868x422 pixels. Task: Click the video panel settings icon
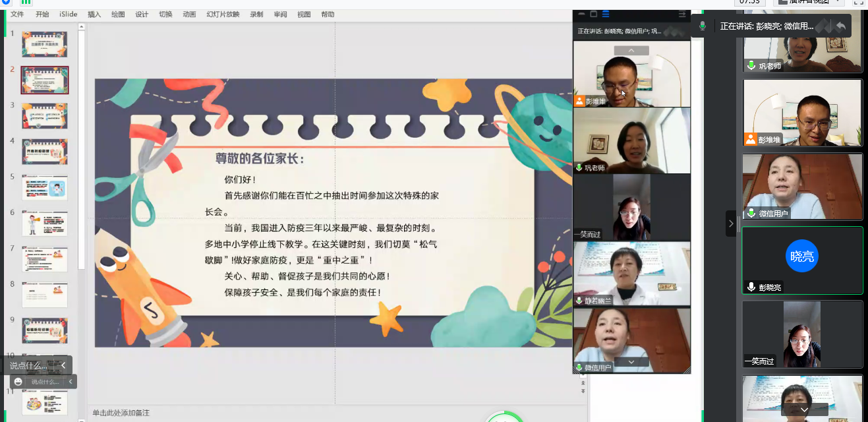click(x=682, y=14)
